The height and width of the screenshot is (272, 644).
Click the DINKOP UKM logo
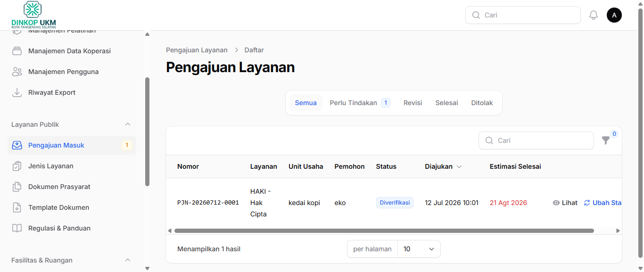click(x=33, y=15)
